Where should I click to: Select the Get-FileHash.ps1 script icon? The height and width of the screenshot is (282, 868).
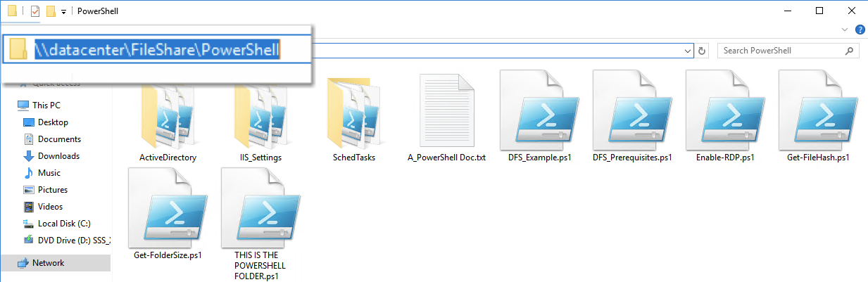point(818,109)
